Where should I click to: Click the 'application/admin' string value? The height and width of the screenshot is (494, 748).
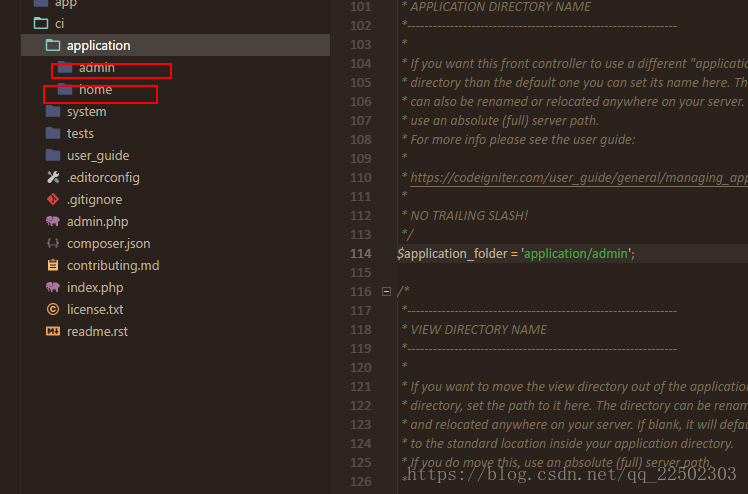coord(576,254)
